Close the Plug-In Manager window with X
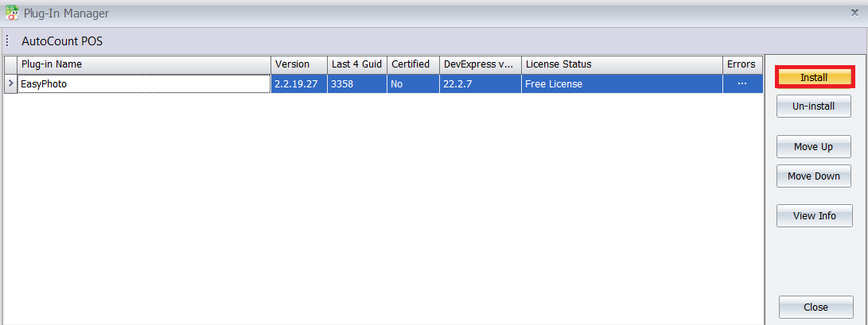 click(854, 13)
